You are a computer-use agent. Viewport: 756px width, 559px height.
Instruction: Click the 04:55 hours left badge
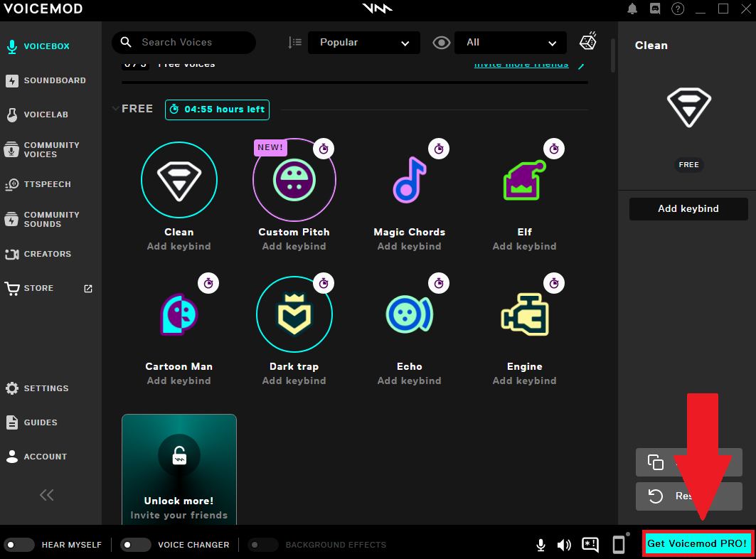point(217,110)
